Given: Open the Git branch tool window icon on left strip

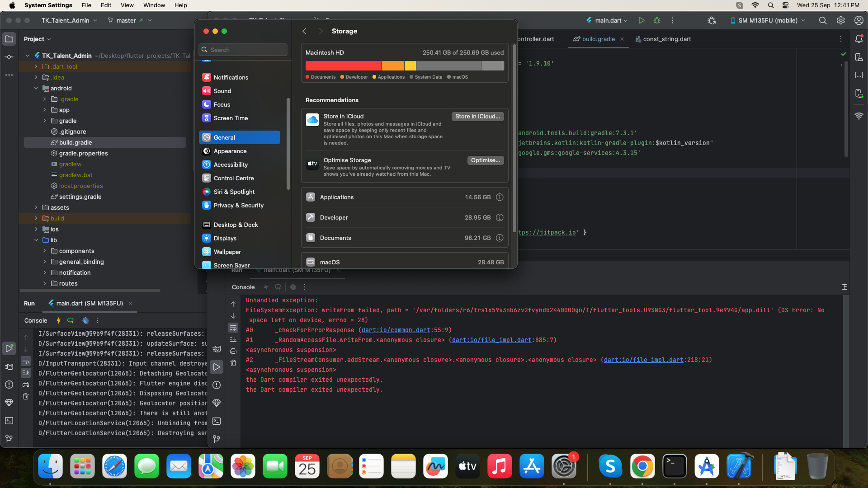Looking at the screenshot, I should click(x=9, y=439).
